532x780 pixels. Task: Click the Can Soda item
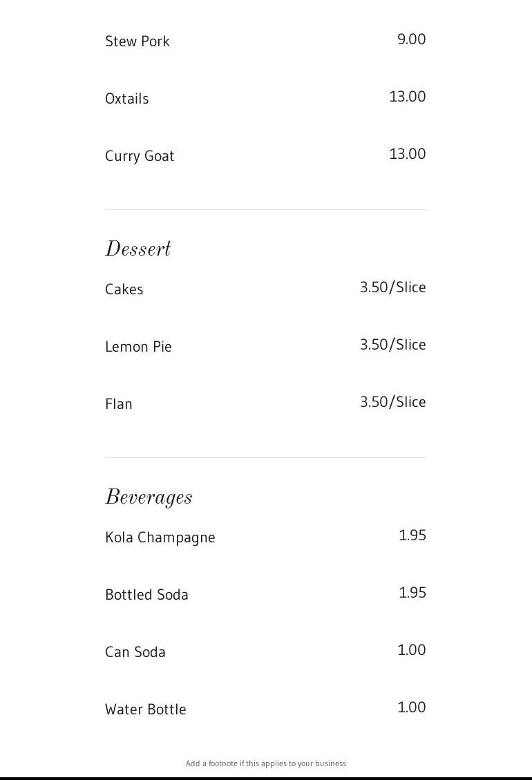(135, 652)
